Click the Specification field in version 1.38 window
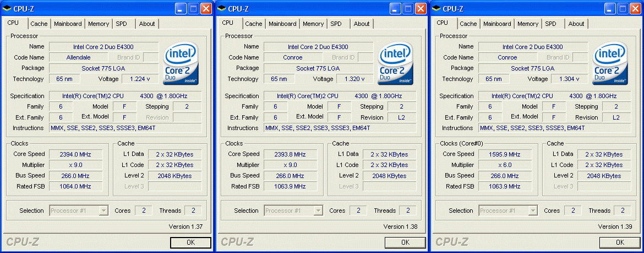Image resolution: width=644 pixels, height=253 pixels. tap(340, 96)
